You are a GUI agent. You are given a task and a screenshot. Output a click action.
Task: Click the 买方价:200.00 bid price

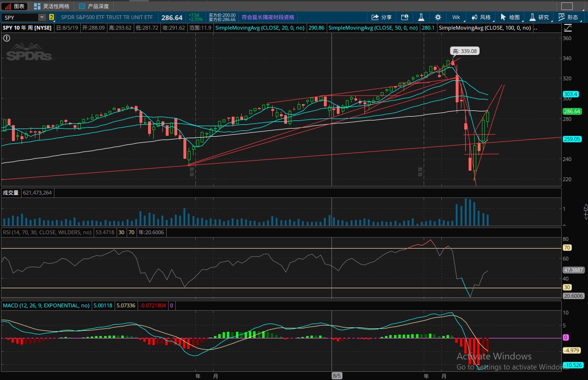222,15
